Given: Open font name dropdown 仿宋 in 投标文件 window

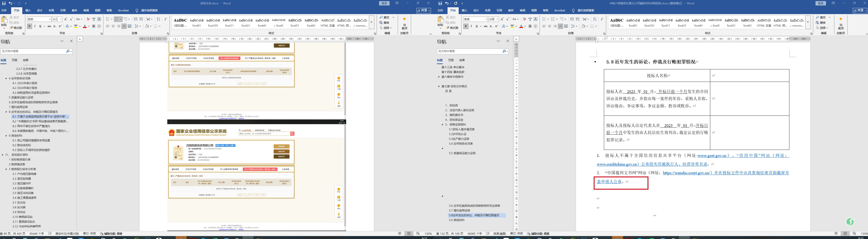Looking at the screenshot, I should tap(50, 19).
